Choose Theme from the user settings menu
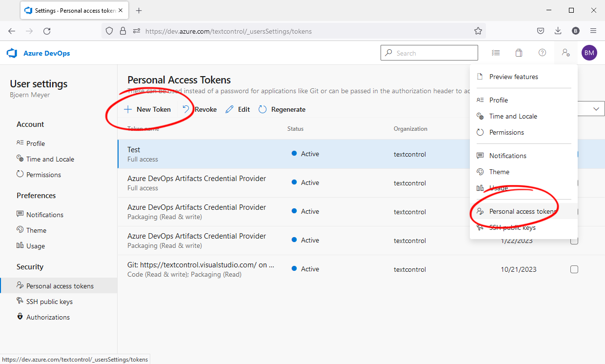The width and height of the screenshot is (605, 364). pos(499,172)
